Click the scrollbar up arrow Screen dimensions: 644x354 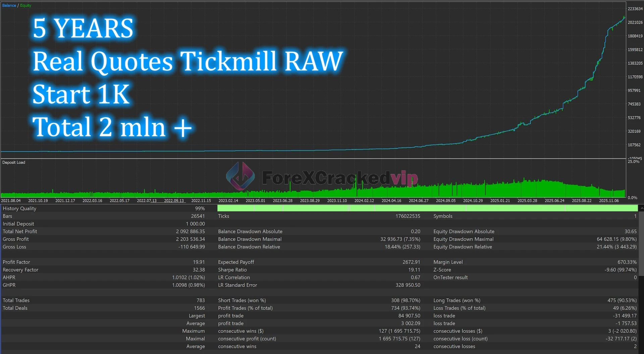coord(641,209)
